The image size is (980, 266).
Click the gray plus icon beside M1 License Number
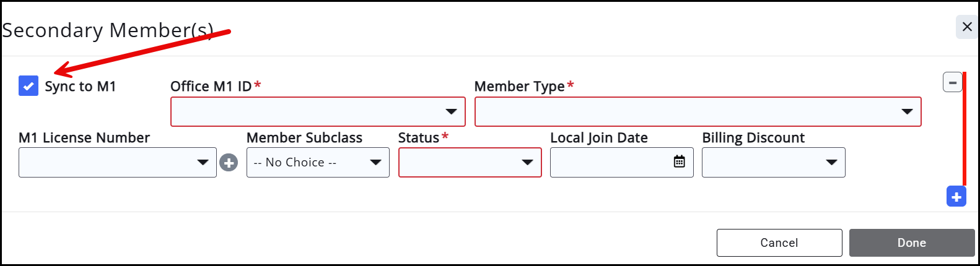[x=229, y=163]
